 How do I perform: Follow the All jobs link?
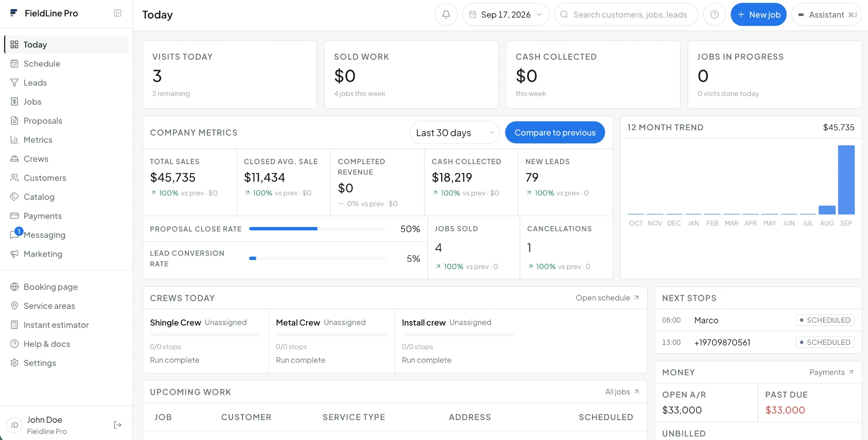click(622, 392)
